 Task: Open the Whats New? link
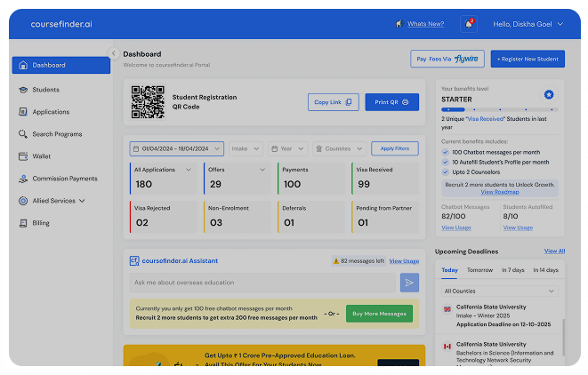point(425,24)
